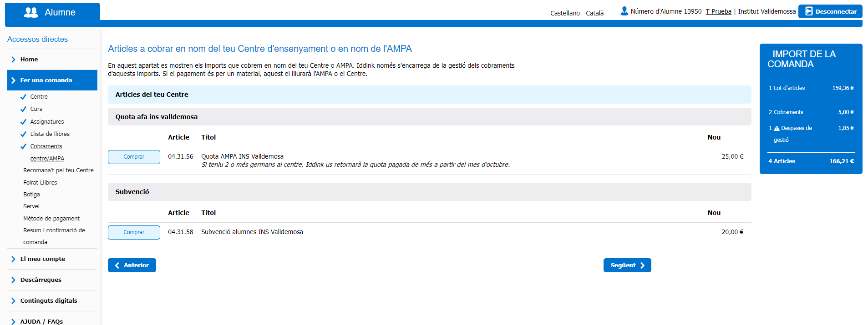Click the Alumne people icon in header
Screen dimensions: 868x325
tap(31, 12)
